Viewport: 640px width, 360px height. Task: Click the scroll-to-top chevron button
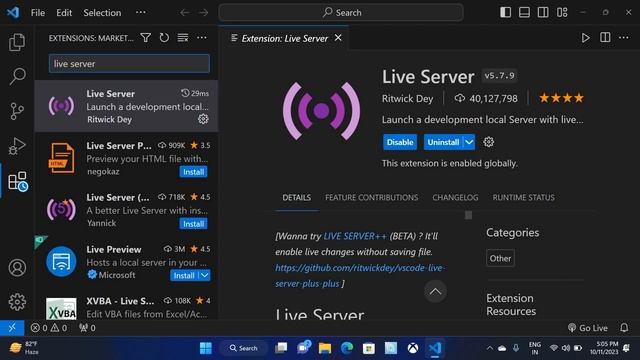coord(435,291)
